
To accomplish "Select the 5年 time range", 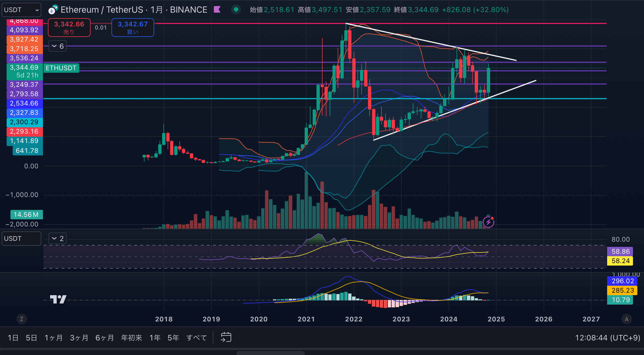I will pos(173,338).
